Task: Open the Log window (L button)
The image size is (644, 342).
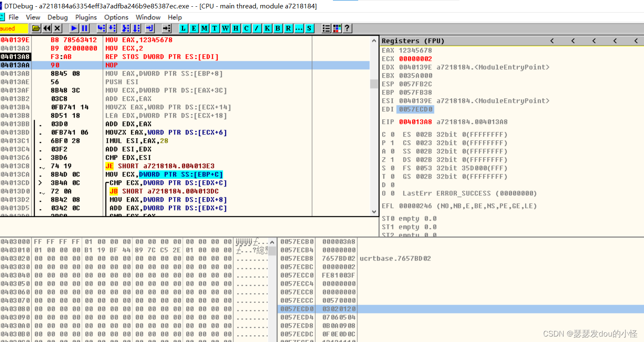Action: [x=183, y=29]
